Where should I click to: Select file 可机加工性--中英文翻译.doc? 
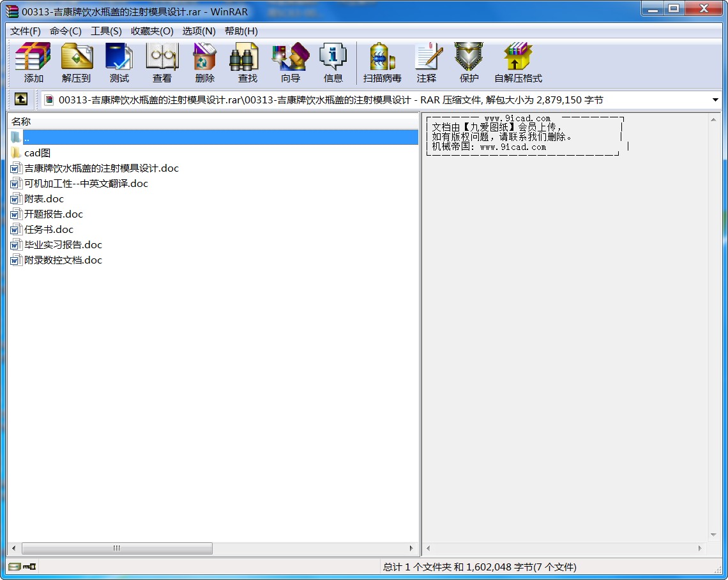coord(86,183)
